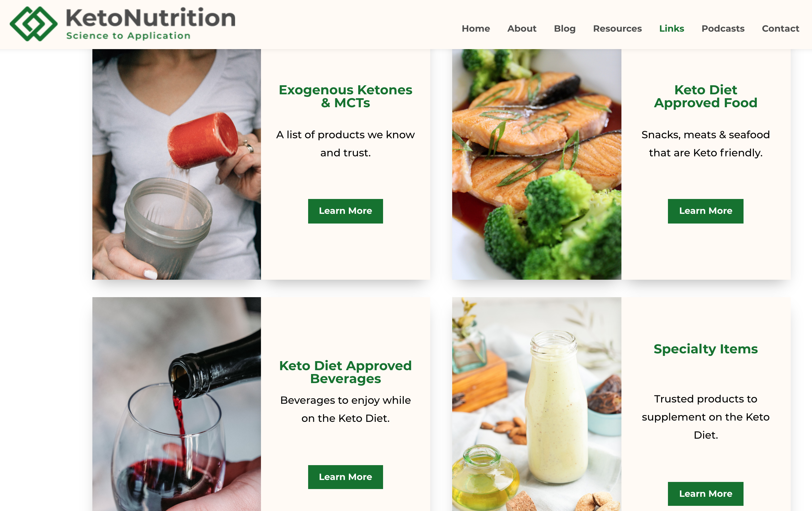Click Learn More under Keto Diet Approved Food
Viewport: 812px width, 511px height.
(705, 211)
